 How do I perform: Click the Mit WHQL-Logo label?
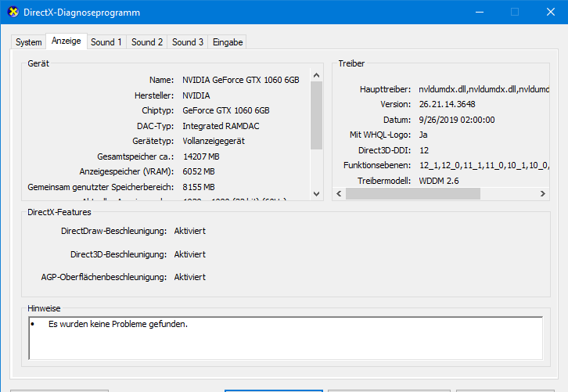tap(380, 135)
